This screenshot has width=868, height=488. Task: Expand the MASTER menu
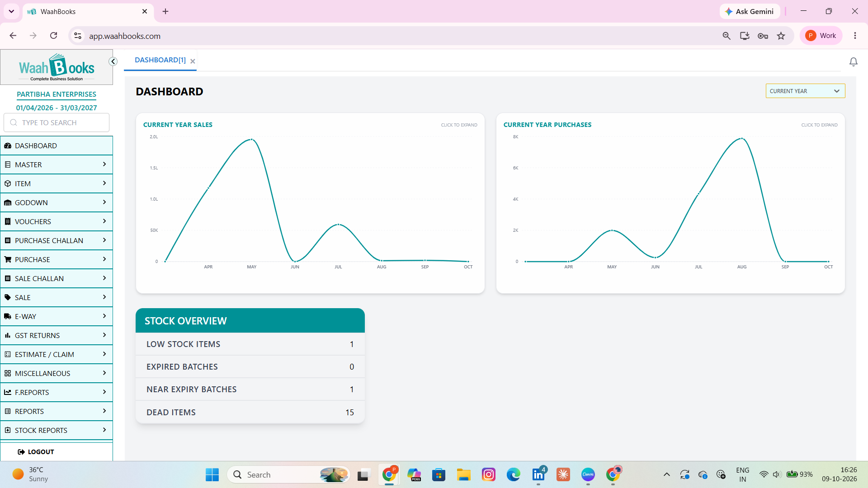pyautogui.click(x=57, y=164)
